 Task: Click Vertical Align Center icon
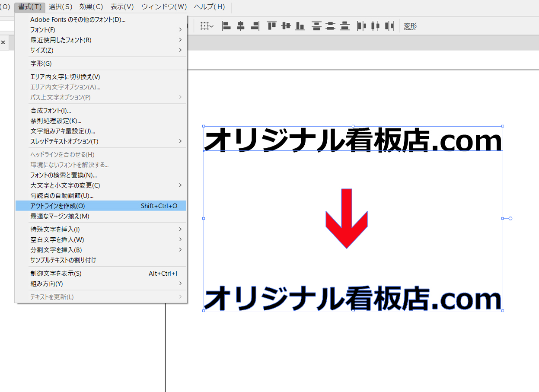286,26
